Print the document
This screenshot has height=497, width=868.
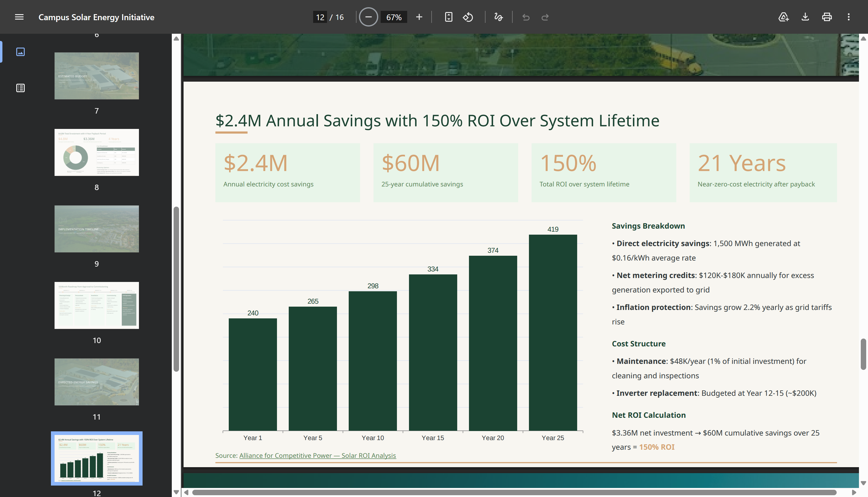827,17
